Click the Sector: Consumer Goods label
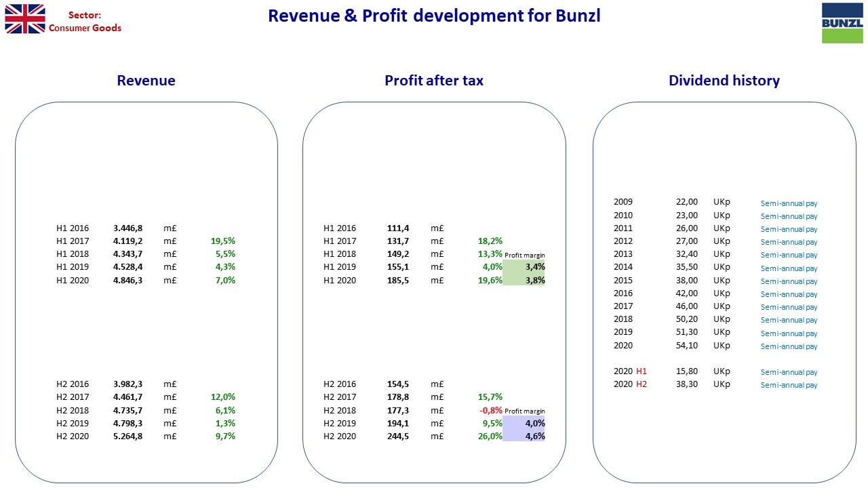The width and height of the screenshot is (868, 488). (85, 22)
